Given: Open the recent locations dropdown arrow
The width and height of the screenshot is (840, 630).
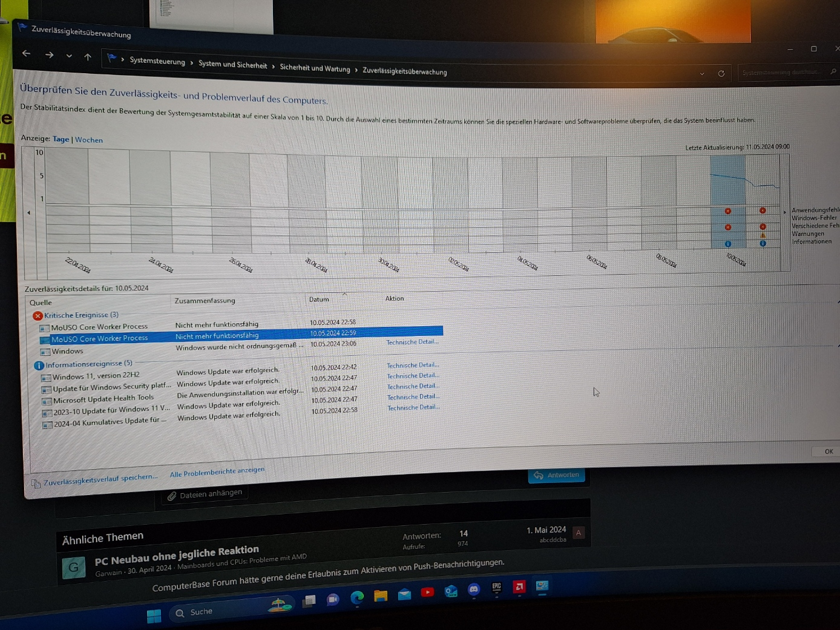Looking at the screenshot, I should tap(69, 56).
